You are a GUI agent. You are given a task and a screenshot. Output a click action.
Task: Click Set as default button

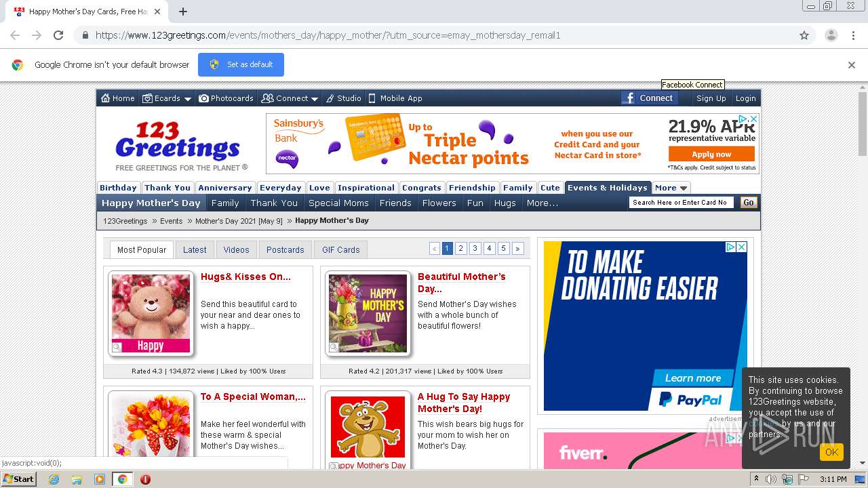click(x=241, y=64)
